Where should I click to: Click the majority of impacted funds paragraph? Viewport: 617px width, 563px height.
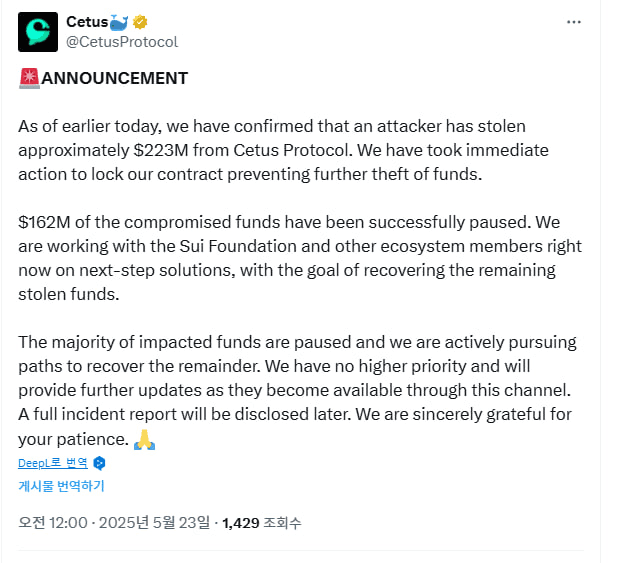297,391
